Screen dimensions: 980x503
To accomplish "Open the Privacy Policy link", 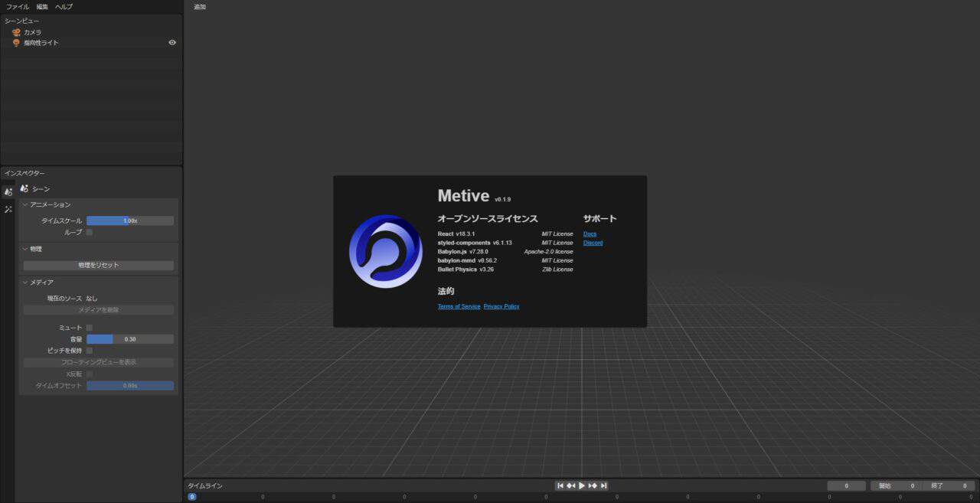I will point(501,306).
